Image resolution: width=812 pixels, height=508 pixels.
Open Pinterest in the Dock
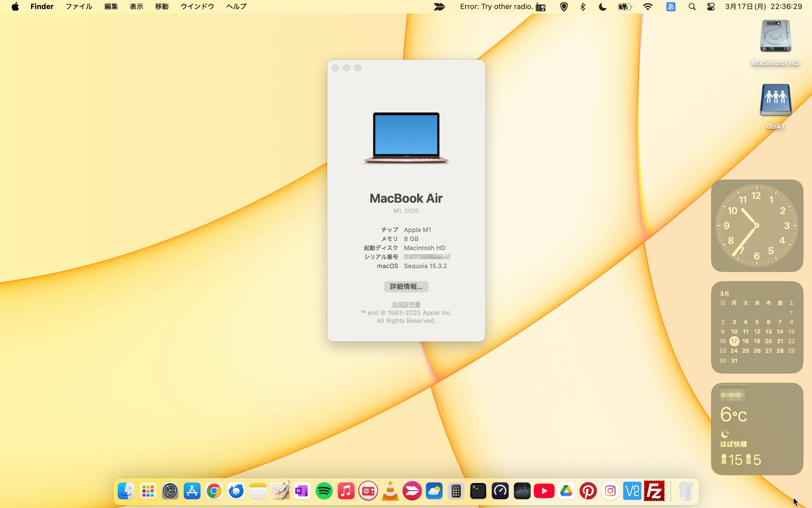pyautogui.click(x=588, y=491)
